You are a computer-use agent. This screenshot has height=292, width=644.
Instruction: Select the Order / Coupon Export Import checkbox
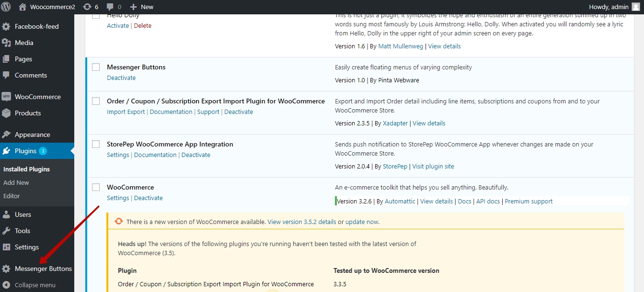pyautogui.click(x=96, y=101)
